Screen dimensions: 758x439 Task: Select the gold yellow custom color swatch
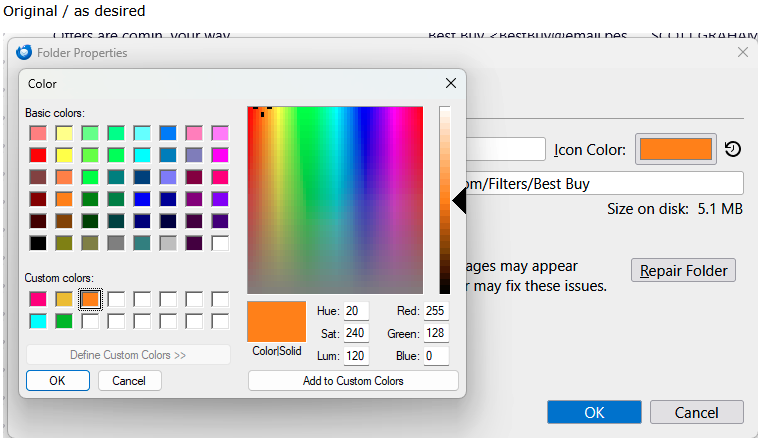[64, 299]
